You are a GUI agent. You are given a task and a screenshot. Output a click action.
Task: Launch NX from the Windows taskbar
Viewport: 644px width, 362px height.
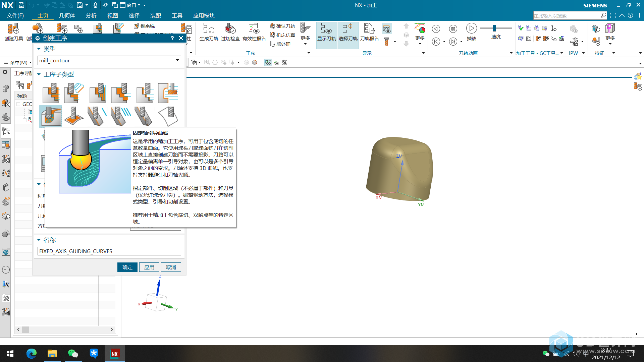coord(115,354)
